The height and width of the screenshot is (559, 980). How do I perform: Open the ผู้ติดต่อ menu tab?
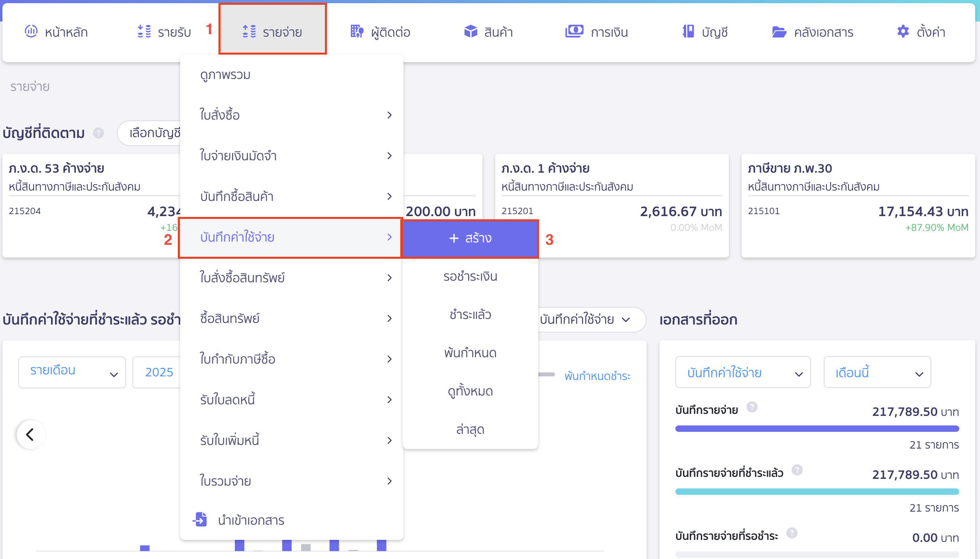(380, 31)
